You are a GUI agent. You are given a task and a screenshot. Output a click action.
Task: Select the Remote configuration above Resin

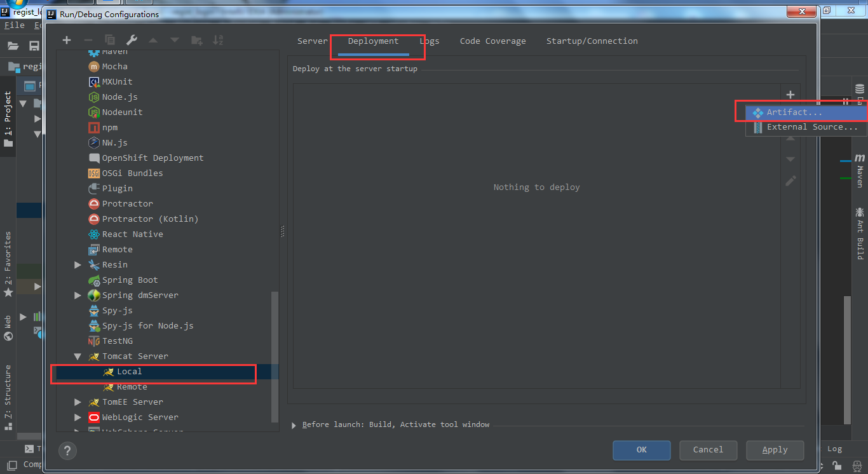117,249
